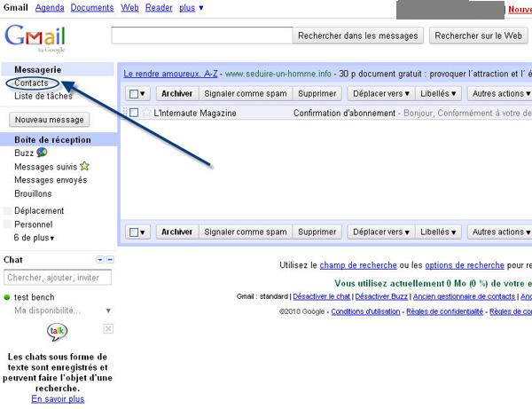
Task: Click the Gmail logo
Action: (x=35, y=37)
